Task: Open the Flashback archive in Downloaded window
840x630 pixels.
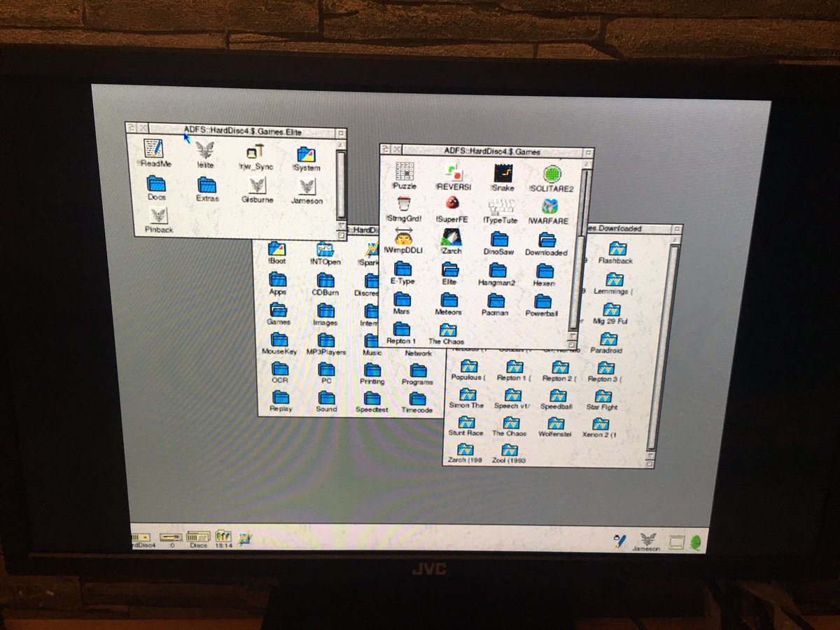Action: click(617, 248)
